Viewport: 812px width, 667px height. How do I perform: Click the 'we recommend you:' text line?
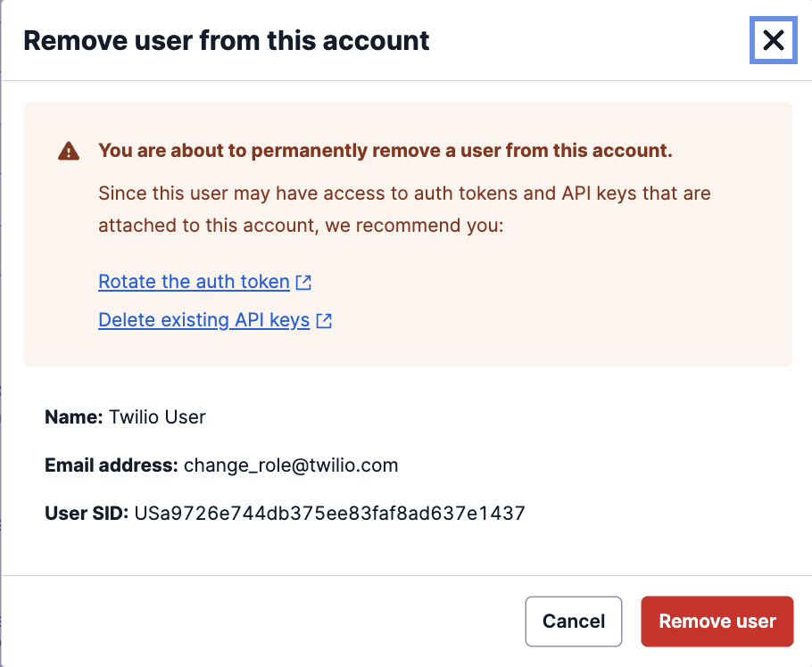click(415, 226)
